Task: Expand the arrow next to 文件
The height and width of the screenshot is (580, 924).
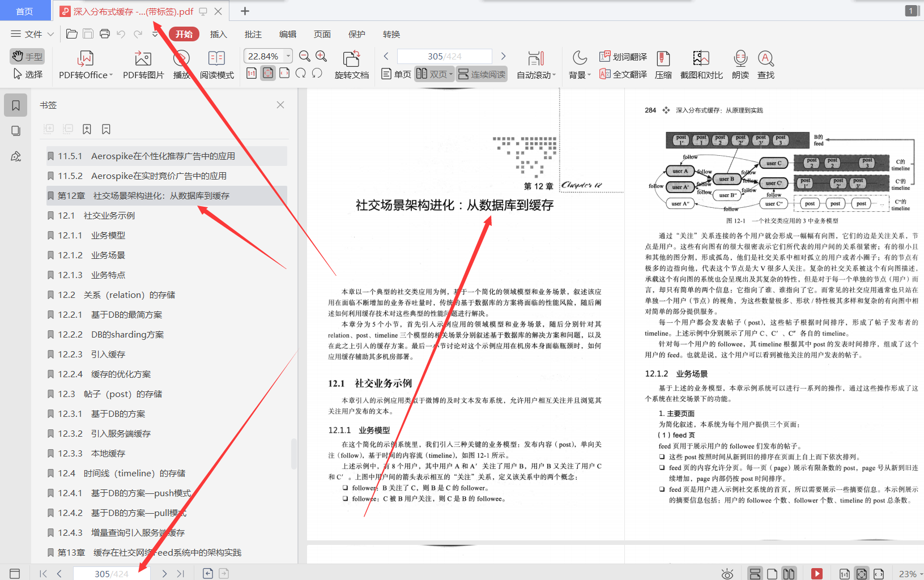Action: (51, 34)
